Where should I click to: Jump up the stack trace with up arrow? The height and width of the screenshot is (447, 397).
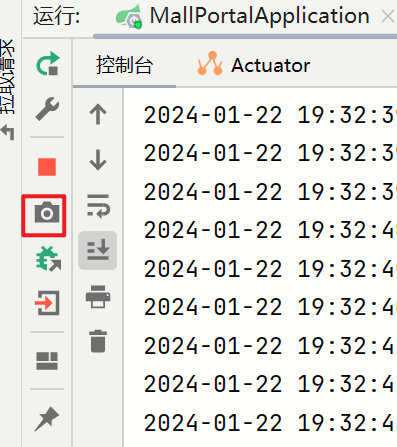pyautogui.click(x=98, y=114)
